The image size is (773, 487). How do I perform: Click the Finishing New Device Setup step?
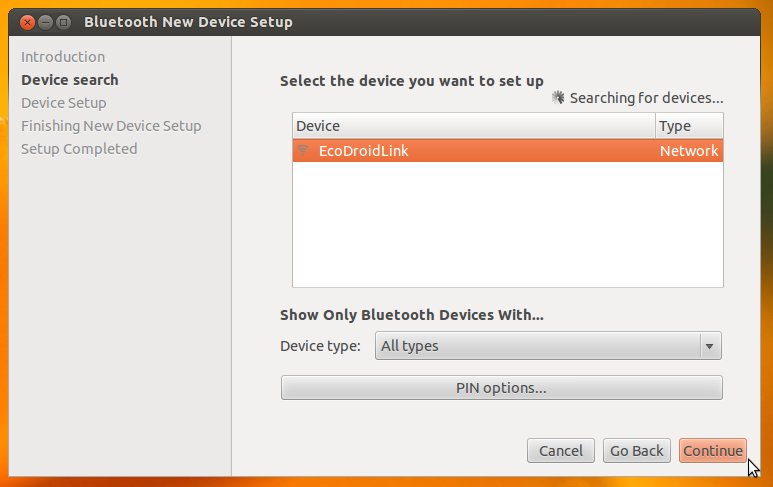(111, 126)
